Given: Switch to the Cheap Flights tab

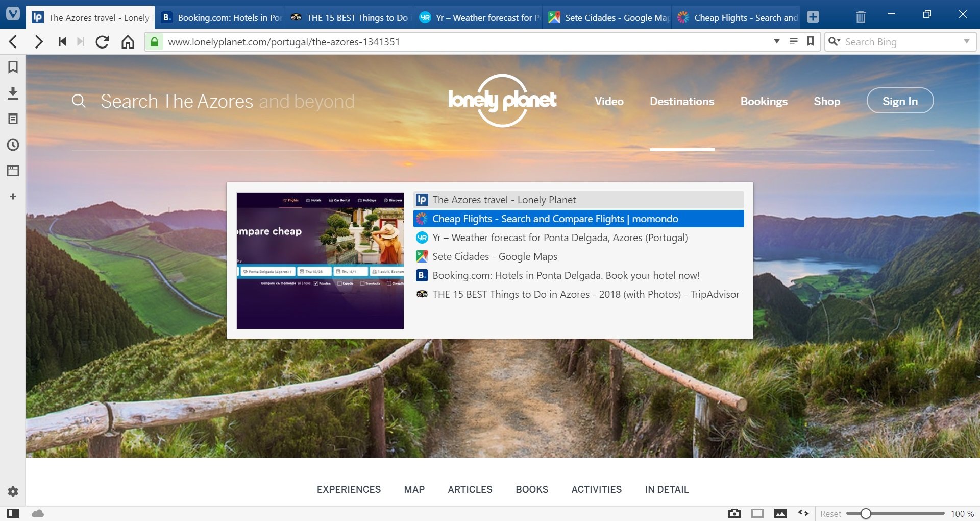Looking at the screenshot, I should click(737, 17).
